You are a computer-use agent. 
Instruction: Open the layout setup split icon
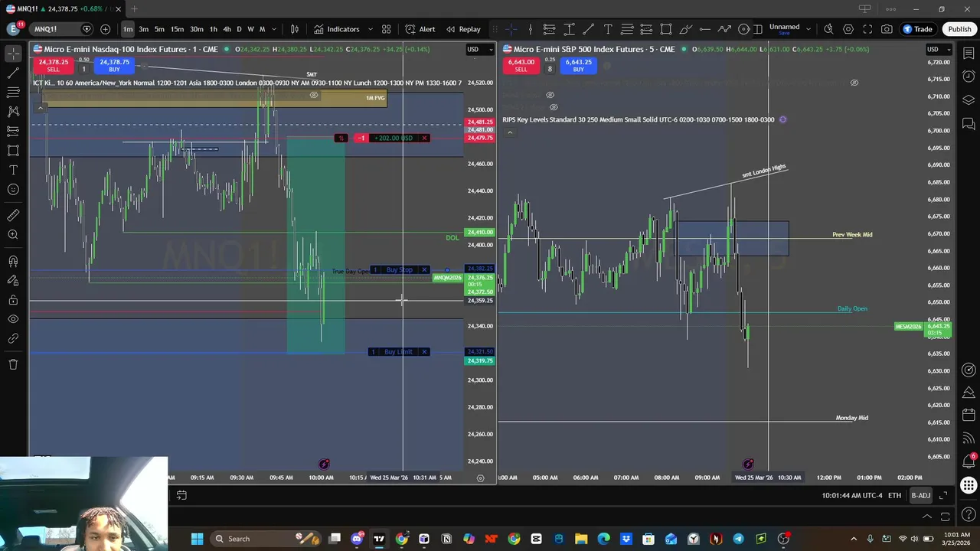757,29
